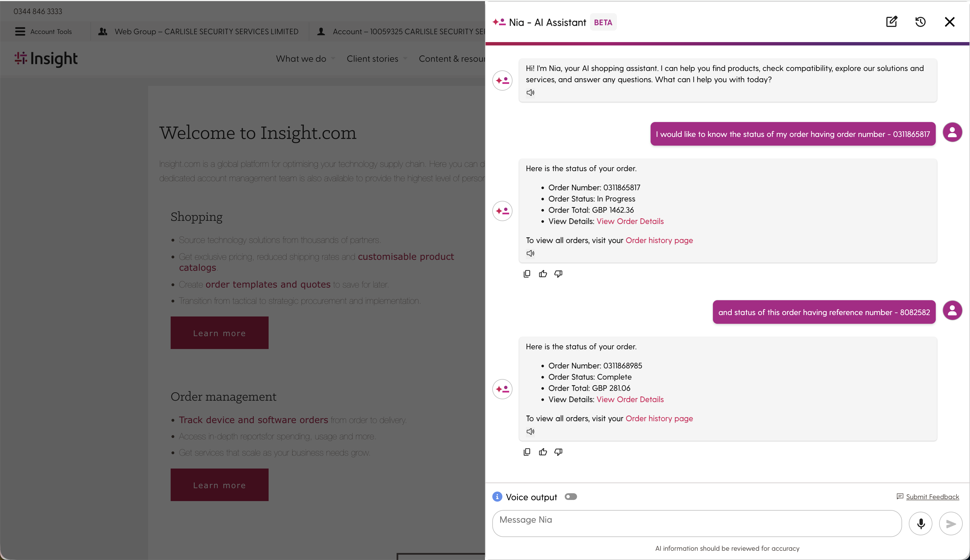The height and width of the screenshot is (560, 970).
Task: Thumbs up the order 0311865817 reply
Action: tap(543, 274)
